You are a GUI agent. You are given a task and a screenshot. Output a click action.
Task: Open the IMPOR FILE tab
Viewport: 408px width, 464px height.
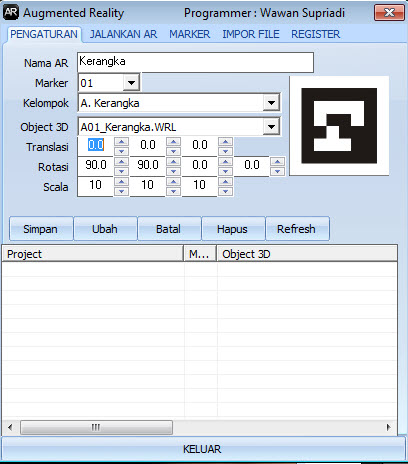pyautogui.click(x=251, y=34)
